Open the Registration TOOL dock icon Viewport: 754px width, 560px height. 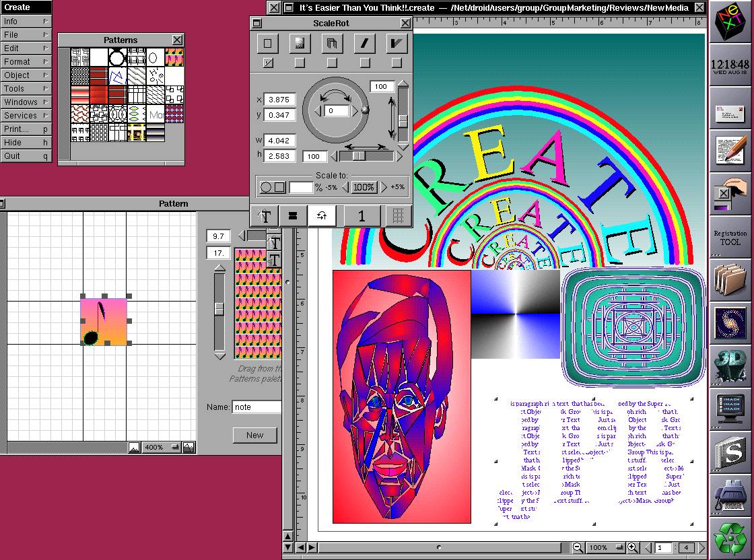(730, 238)
